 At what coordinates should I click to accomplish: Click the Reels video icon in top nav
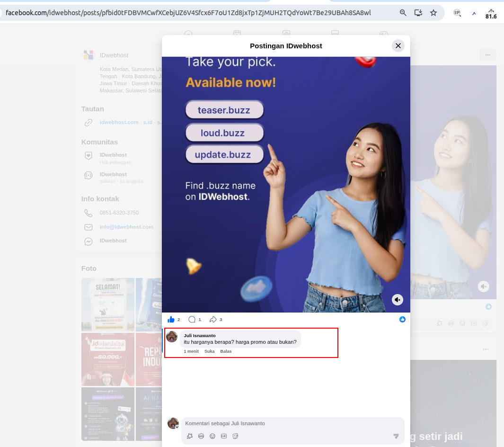point(237,33)
